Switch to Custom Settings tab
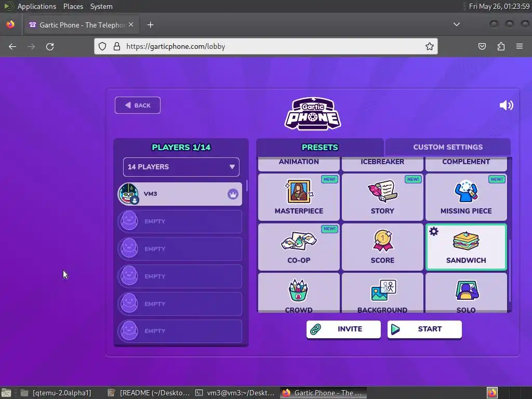The image size is (532, 399). coord(448,147)
